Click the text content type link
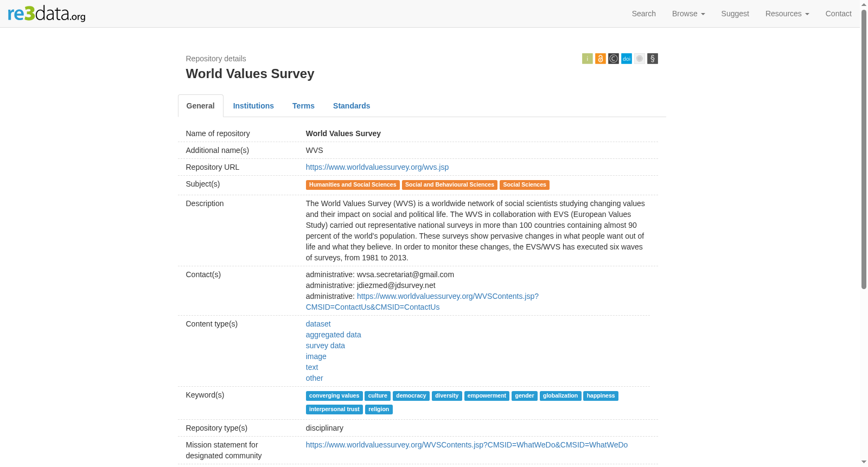Screen dimensions: 868x467 312,367
